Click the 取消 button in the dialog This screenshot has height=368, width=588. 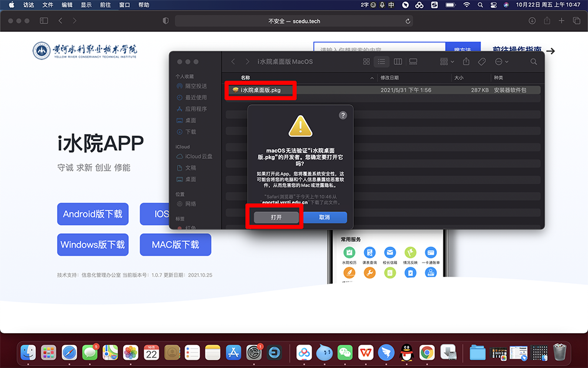[x=324, y=217]
